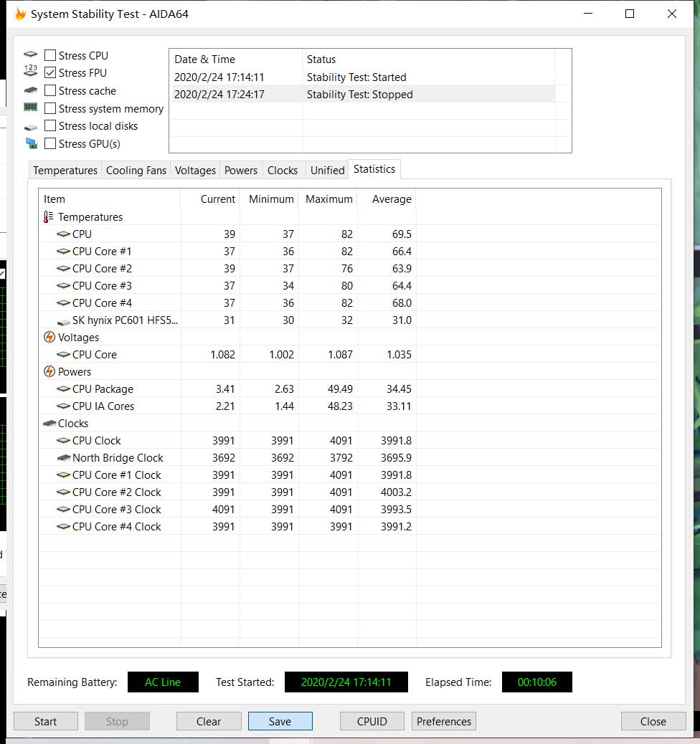
Task: Click the Clear button
Action: 209,721
